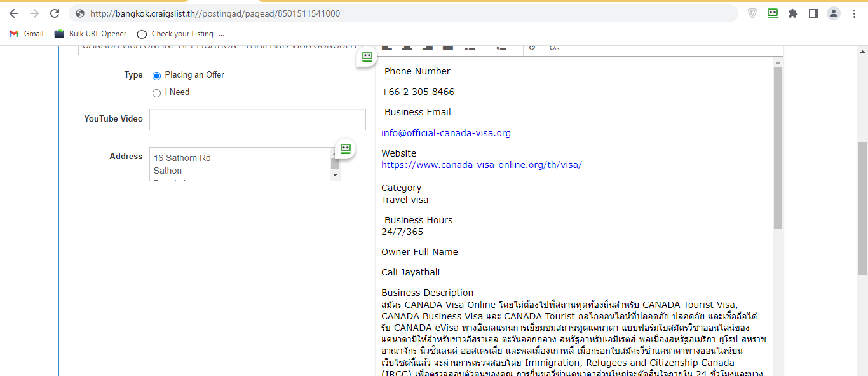Click inside the Address text area
Viewport: 868px width, 376px height.
point(240,164)
